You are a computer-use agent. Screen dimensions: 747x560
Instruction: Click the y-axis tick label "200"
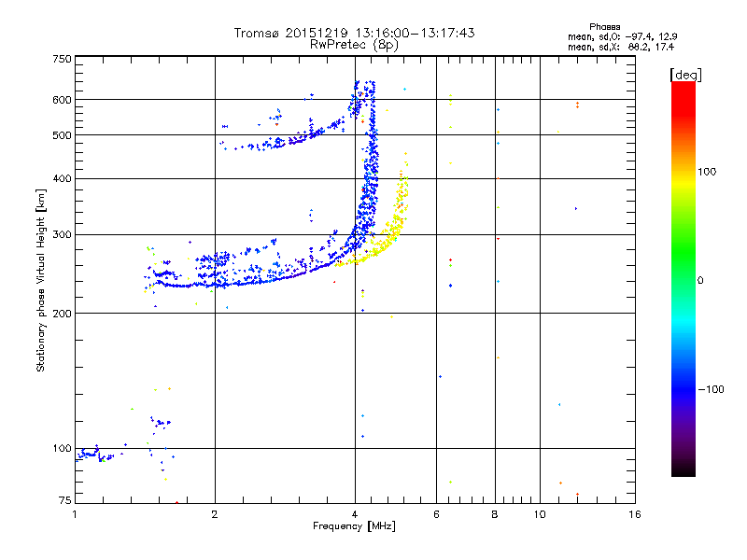[x=62, y=314]
